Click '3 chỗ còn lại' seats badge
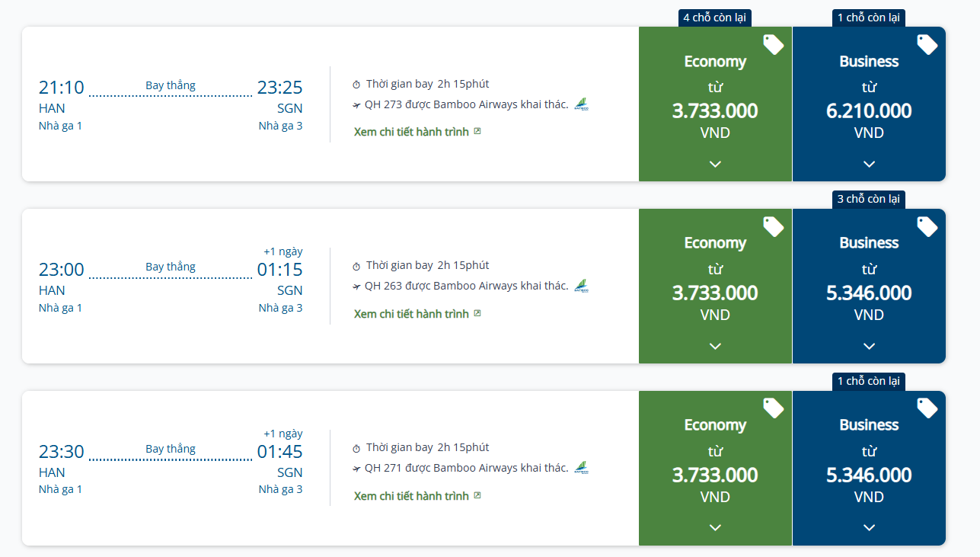This screenshot has height=557, width=980. [868, 199]
